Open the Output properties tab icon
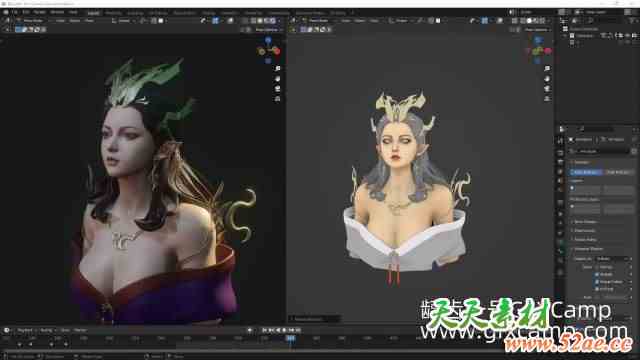Screen dimensions: 640x360 (x=560, y=162)
